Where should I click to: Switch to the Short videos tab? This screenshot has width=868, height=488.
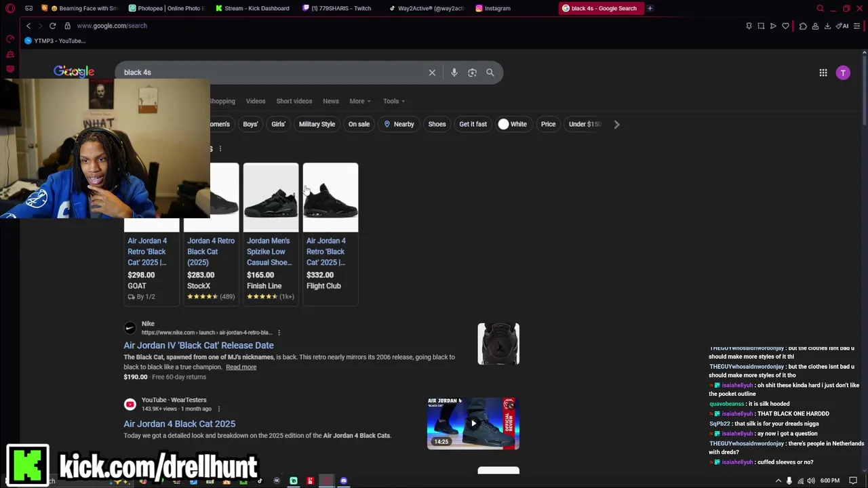[x=294, y=101]
